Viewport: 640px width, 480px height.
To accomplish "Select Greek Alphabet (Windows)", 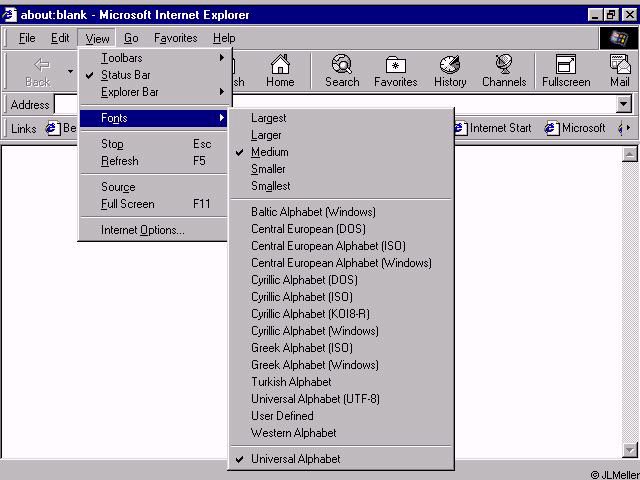I will pyautogui.click(x=341, y=365).
